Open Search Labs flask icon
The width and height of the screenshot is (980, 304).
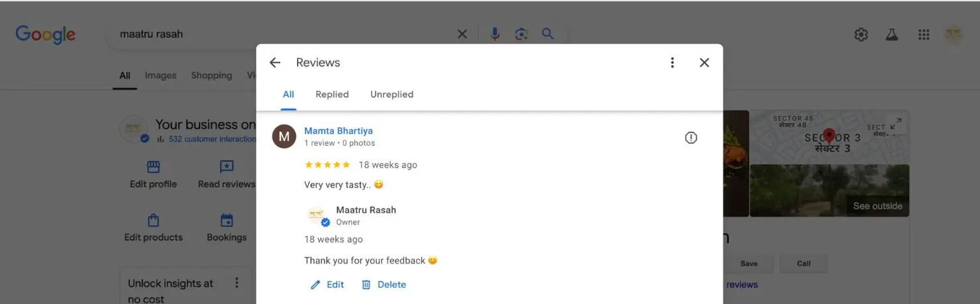click(x=892, y=35)
